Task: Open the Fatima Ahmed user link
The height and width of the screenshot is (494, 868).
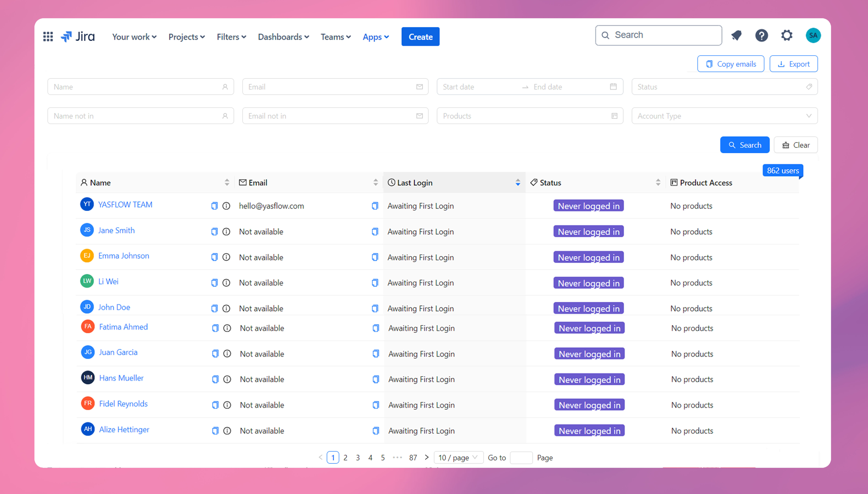Action: pos(123,327)
